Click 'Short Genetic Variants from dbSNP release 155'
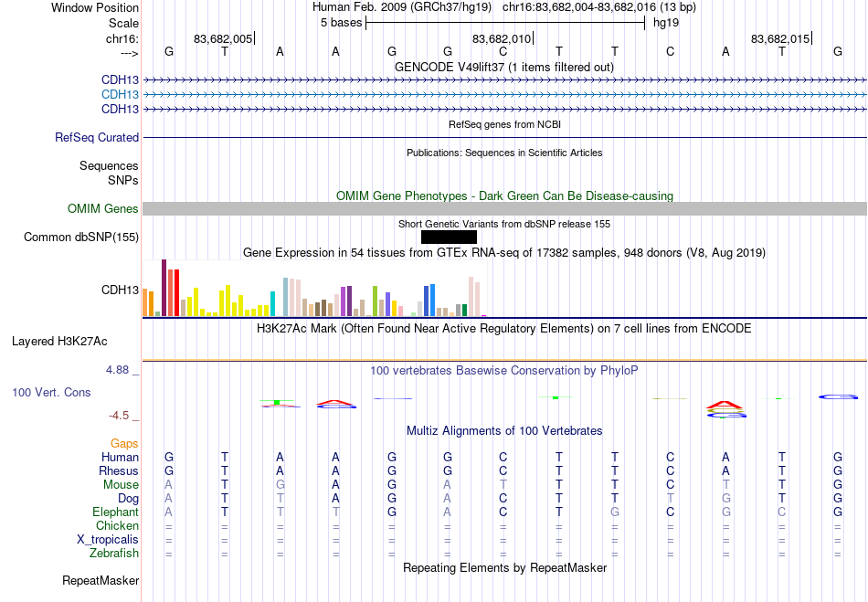 [x=504, y=224]
